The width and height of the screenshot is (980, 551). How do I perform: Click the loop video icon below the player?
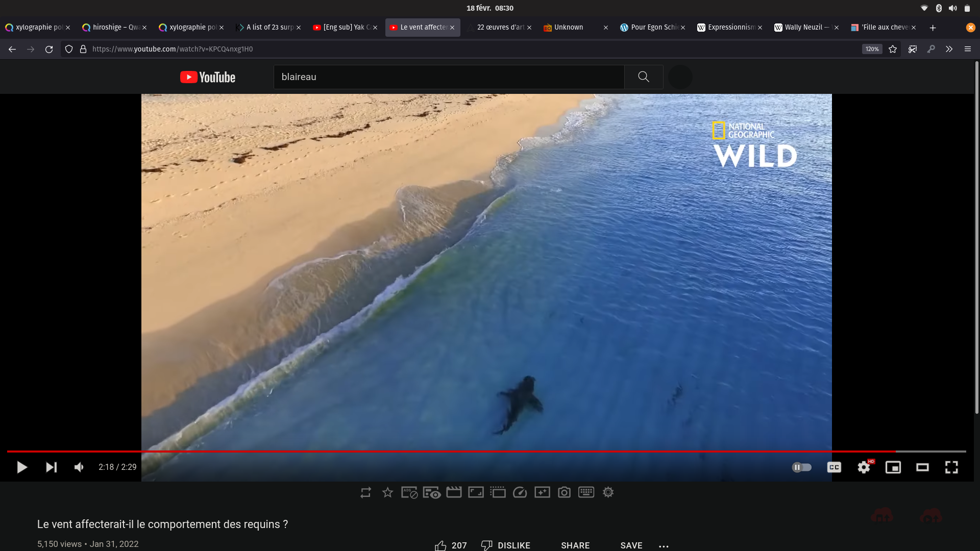pyautogui.click(x=365, y=492)
